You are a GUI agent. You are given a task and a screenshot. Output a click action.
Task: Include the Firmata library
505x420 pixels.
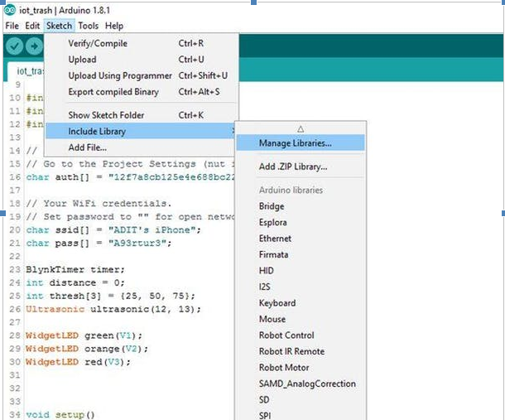pos(301,254)
